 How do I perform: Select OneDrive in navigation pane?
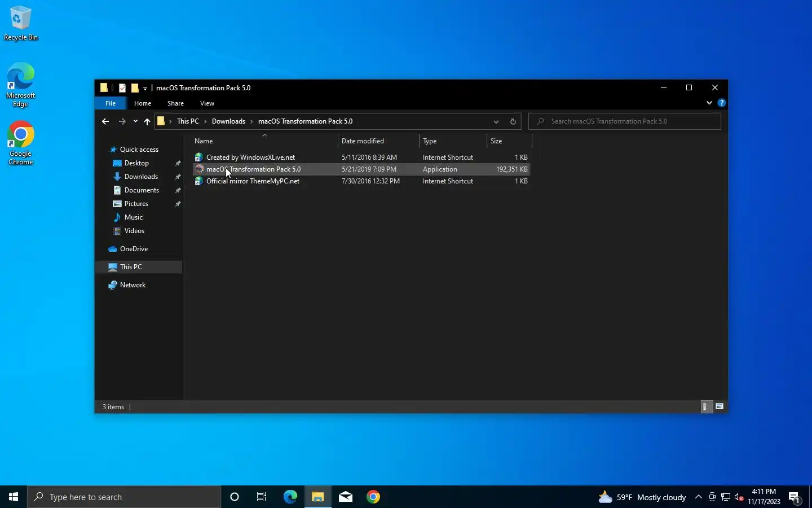(x=134, y=249)
